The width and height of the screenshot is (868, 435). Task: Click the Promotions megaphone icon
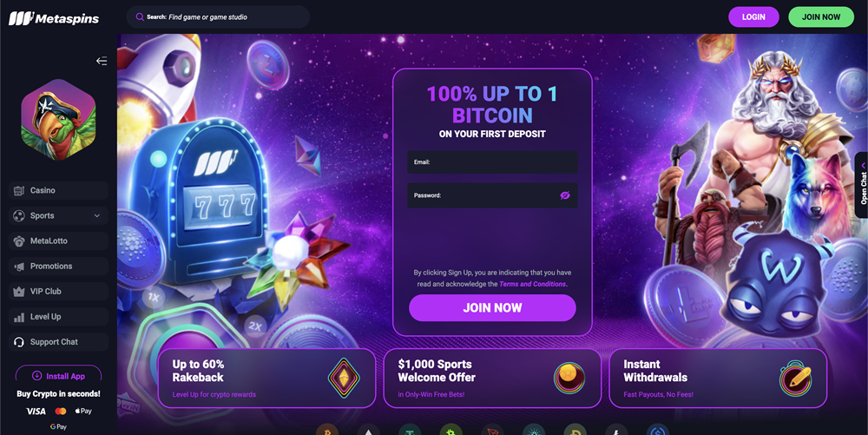point(19,267)
